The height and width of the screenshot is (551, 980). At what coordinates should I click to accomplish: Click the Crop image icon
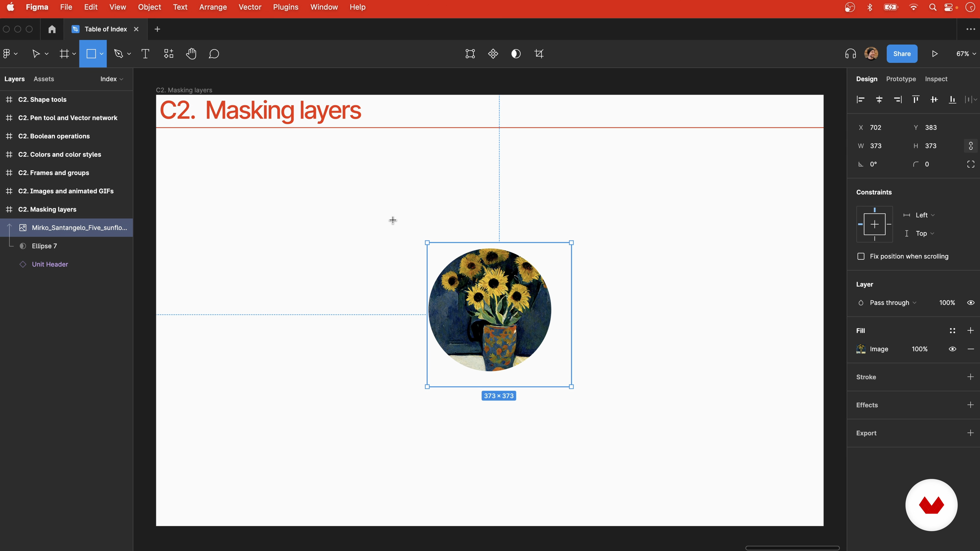(x=539, y=54)
